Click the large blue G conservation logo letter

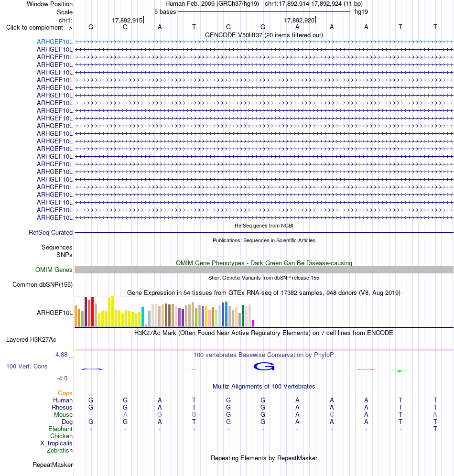pos(264,367)
